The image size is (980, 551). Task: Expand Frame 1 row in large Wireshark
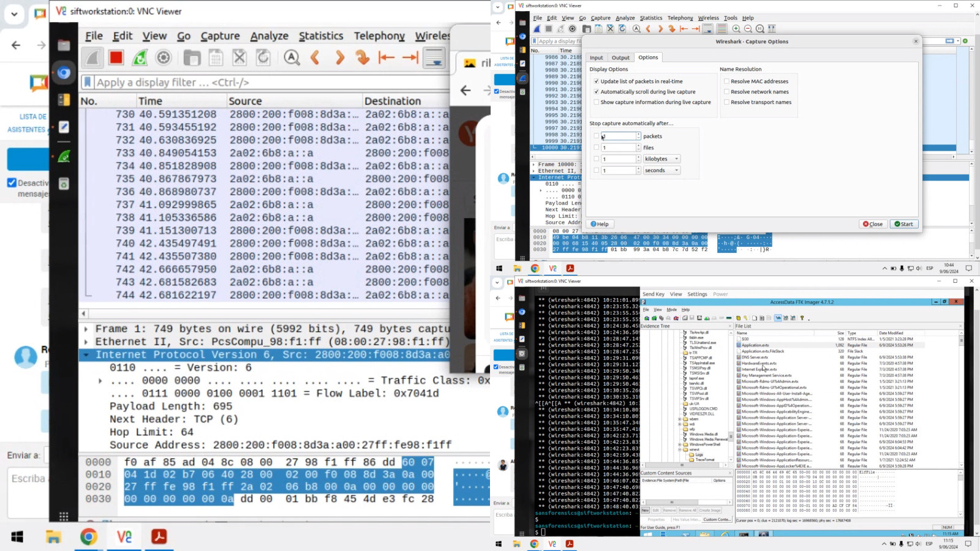[86, 329]
